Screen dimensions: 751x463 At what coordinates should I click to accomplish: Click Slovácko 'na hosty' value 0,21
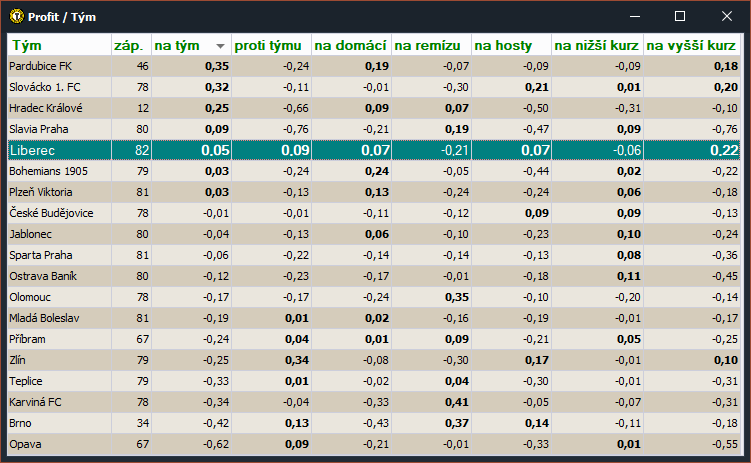[537, 87]
